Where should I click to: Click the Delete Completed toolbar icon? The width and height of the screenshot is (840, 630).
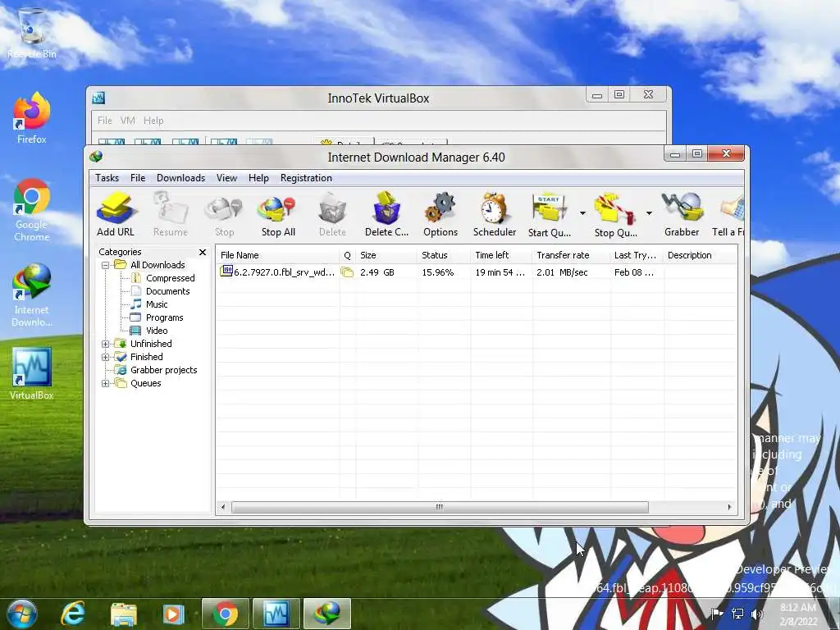(386, 215)
